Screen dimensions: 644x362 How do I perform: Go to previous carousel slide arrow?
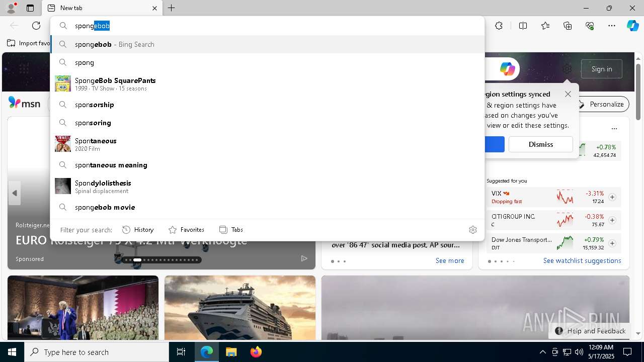pyautogui.click(x=15, y=193)
